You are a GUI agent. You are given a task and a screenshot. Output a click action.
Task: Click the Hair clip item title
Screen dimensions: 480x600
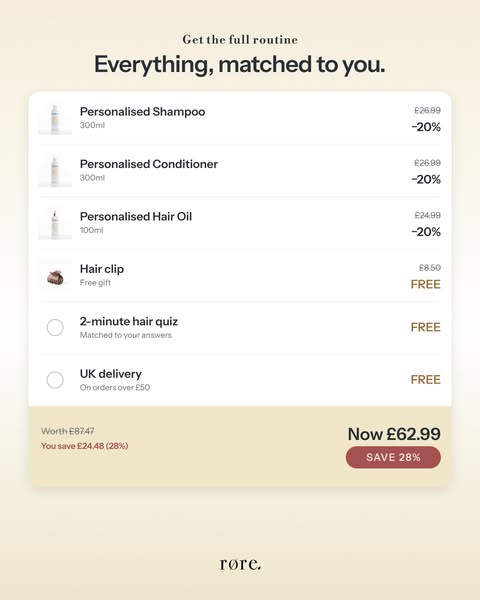tap(102, 269)
